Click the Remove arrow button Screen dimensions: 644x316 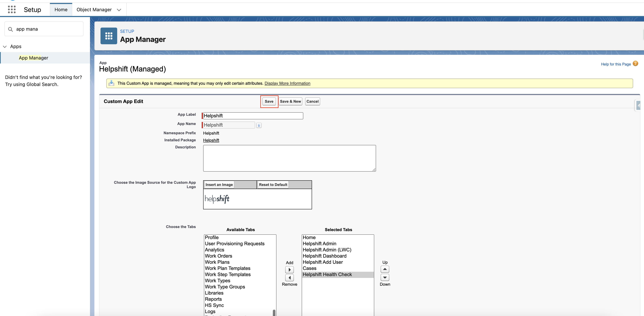pyautogui.click(x=289, y=278)
